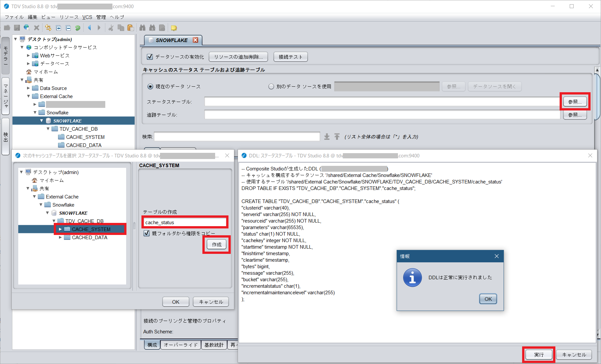Viewport: 601px width, 364px height.
Task: Expand the データベース node
Action: [x=28, y=64]
